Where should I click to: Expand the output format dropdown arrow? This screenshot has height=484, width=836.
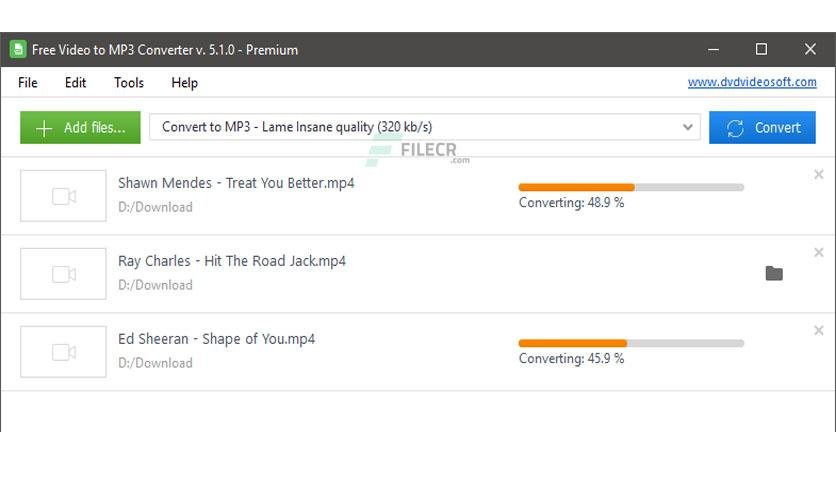point(687,127)
